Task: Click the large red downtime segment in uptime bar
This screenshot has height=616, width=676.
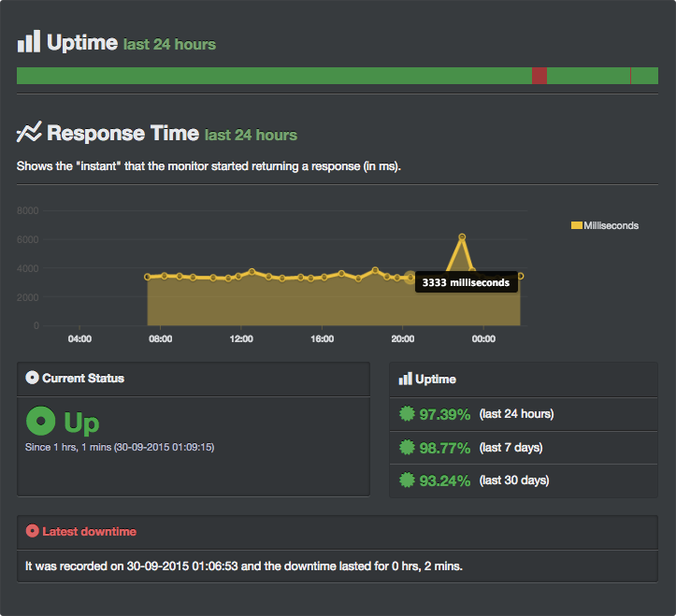Action: point(539,76)
